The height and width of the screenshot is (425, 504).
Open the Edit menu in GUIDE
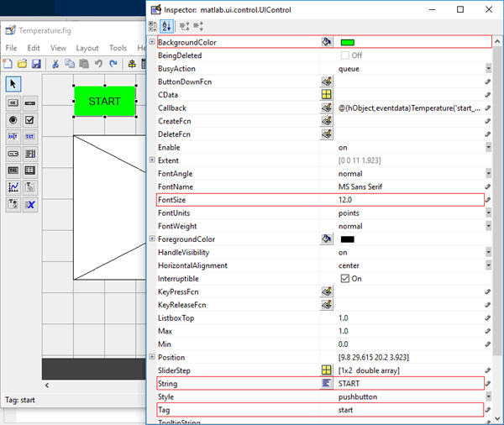pos(34,48)
